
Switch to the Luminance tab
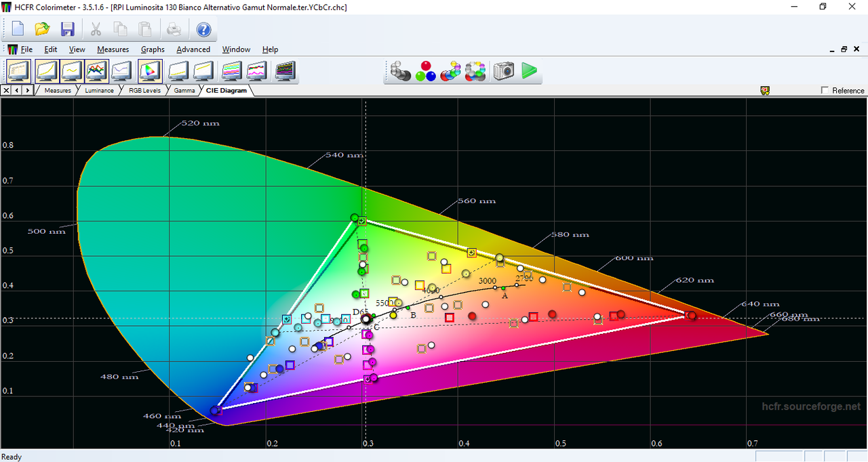(x=99, y=90)
